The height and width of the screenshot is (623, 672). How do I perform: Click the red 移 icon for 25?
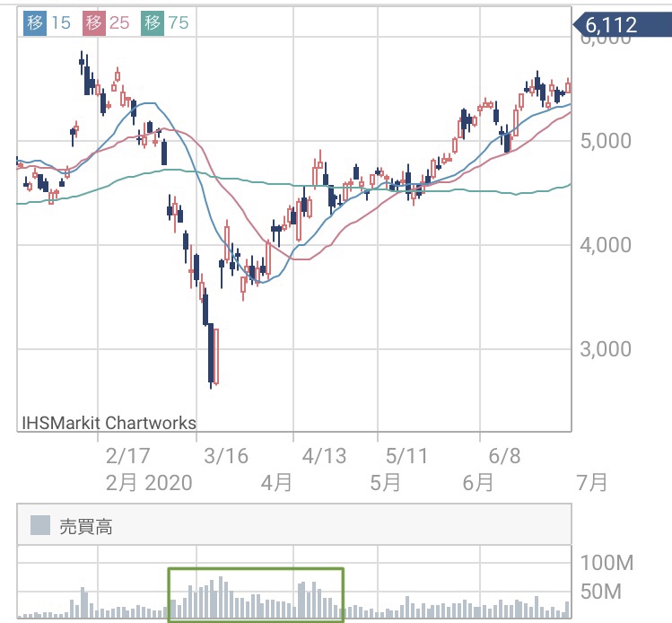(x=94, y=22)
